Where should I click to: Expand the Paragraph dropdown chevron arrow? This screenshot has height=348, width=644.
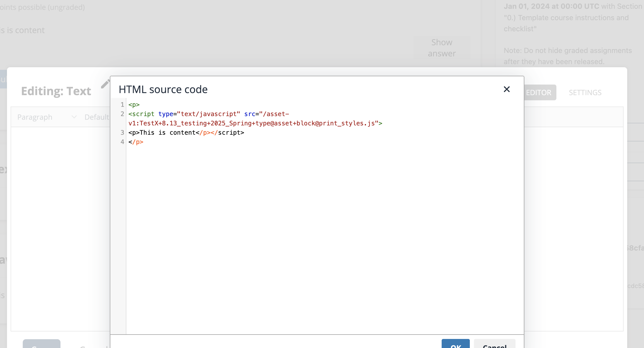[74, 117]
